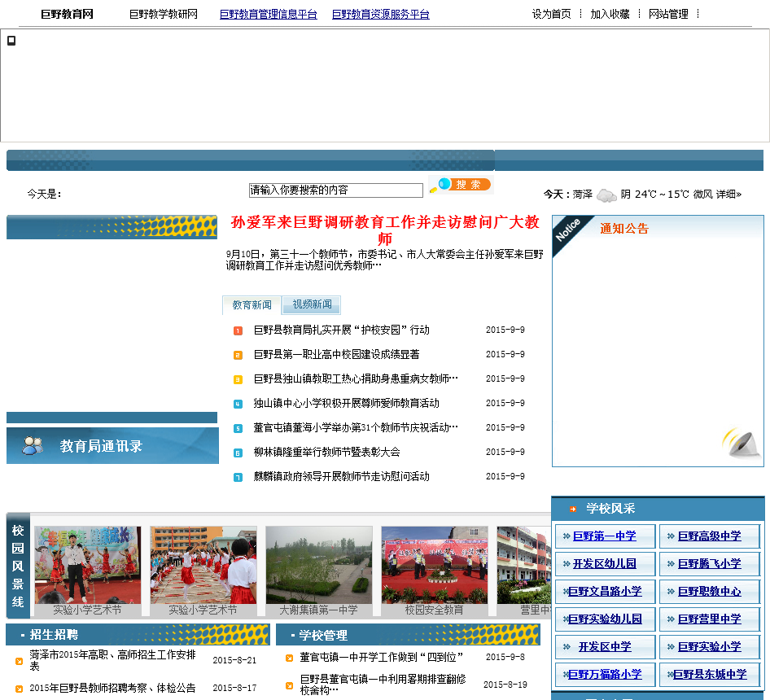Click the broken image icon in banner
The image size is (770, 700).
(x=11, y=41)
